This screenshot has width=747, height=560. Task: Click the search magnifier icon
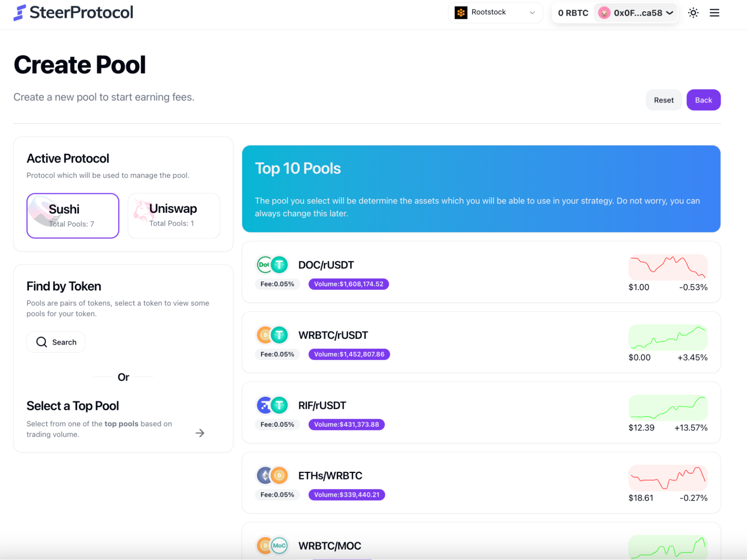coord(41,342)
